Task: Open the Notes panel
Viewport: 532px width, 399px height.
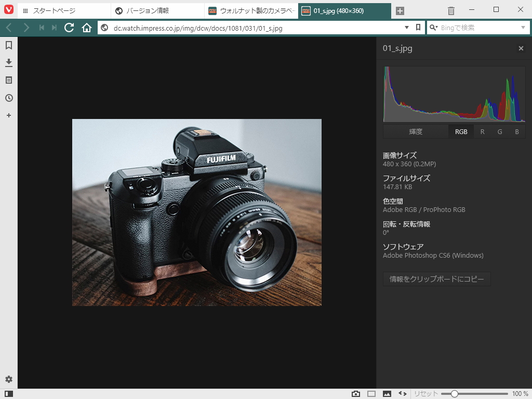Action: coord(8,80)
